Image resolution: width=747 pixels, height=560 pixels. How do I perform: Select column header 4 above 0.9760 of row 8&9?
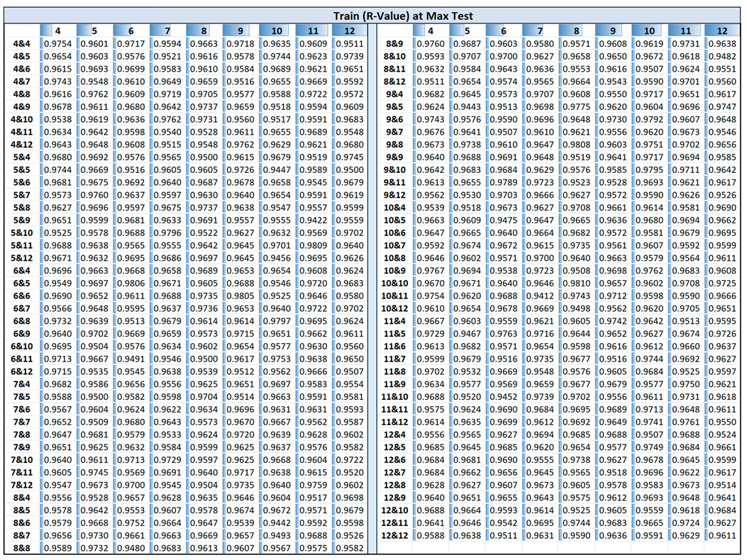pyautogui.click(x=430, y=31)
